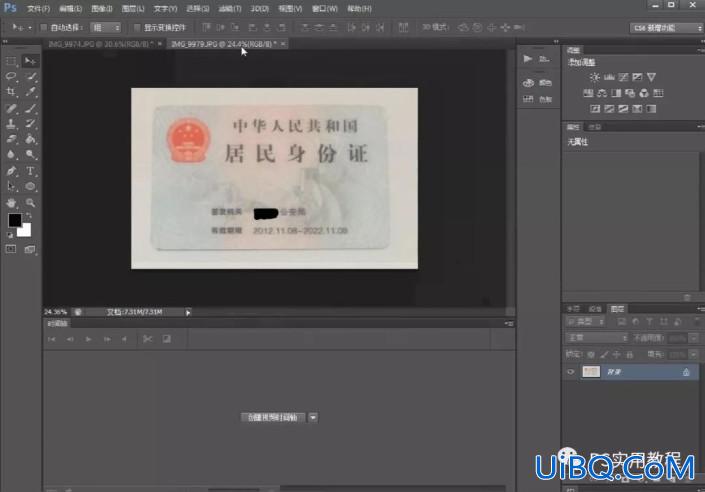Image resolution: width=705 pixels, height=492 pixels.
Task: Select the Quick Selection tool
Action: point(30,76)
